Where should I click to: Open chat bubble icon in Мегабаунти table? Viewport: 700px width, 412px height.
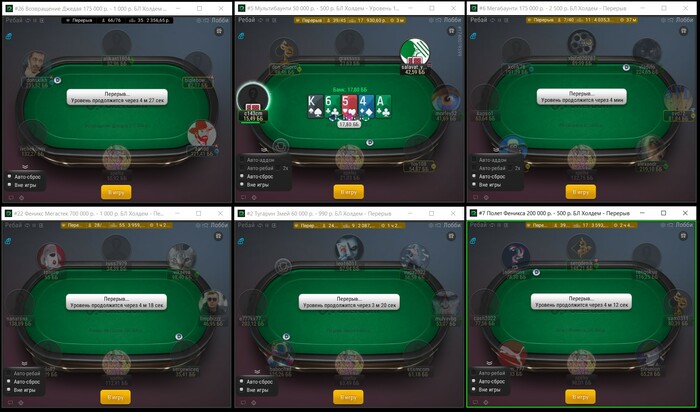[x=475, y=197]
